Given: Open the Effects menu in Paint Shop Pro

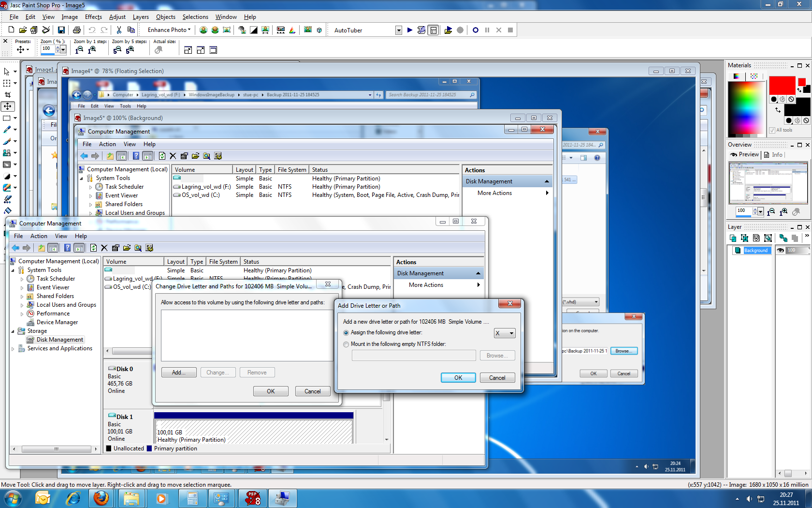Looking at the screenshot, I should click(93, 17).
